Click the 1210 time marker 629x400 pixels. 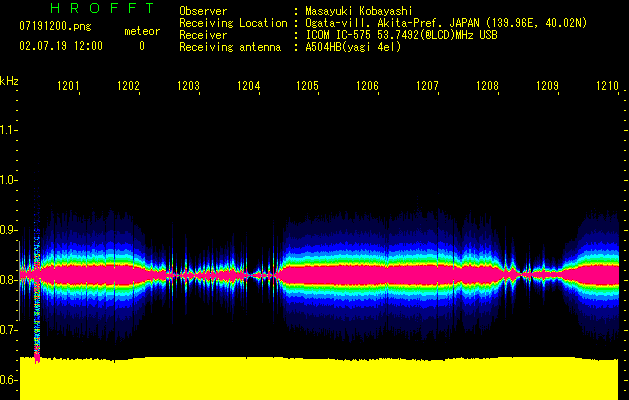pos(607,86)
